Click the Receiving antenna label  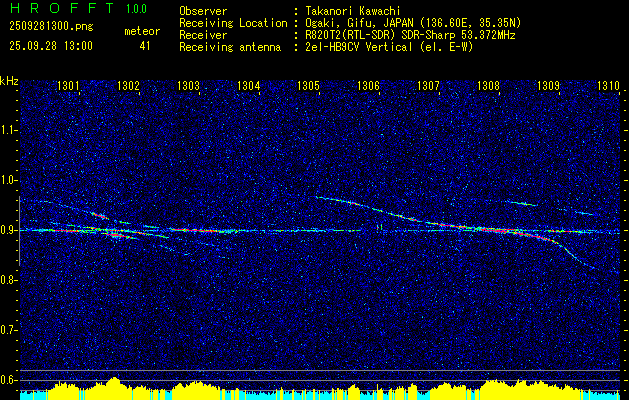(x=230, y=47)
